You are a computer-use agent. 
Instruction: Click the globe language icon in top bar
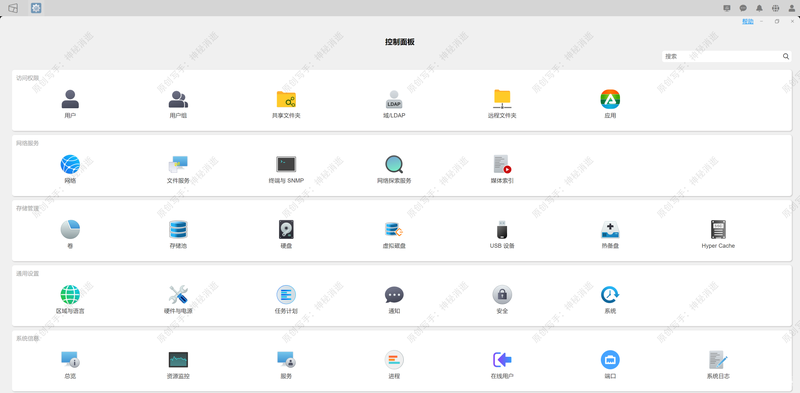pyautogui.click(x=776, y=8)
